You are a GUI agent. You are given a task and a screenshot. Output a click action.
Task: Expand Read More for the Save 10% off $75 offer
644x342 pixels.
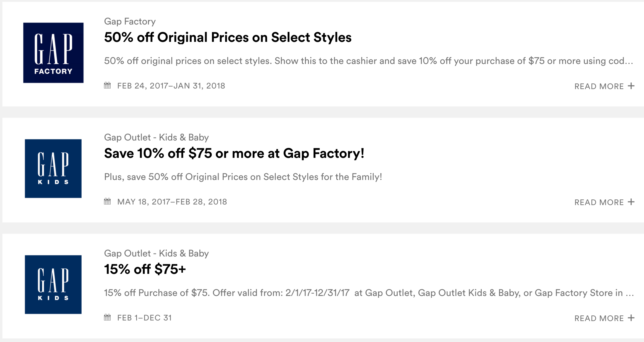(x=599, y=202)
